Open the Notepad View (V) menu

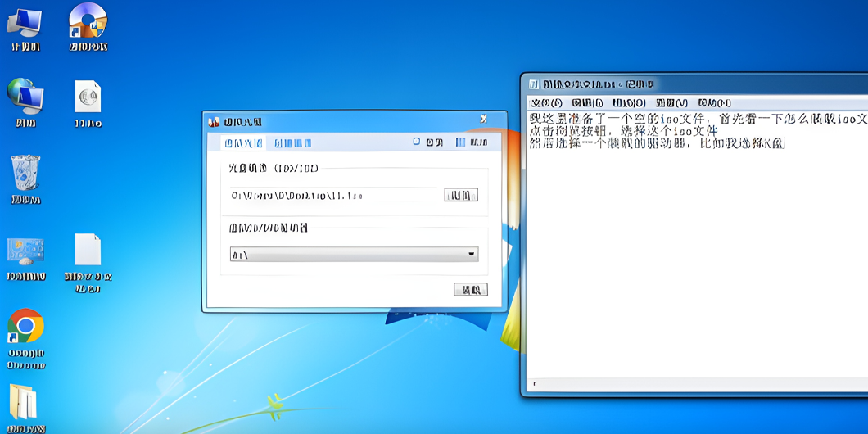tap(671, 103)
